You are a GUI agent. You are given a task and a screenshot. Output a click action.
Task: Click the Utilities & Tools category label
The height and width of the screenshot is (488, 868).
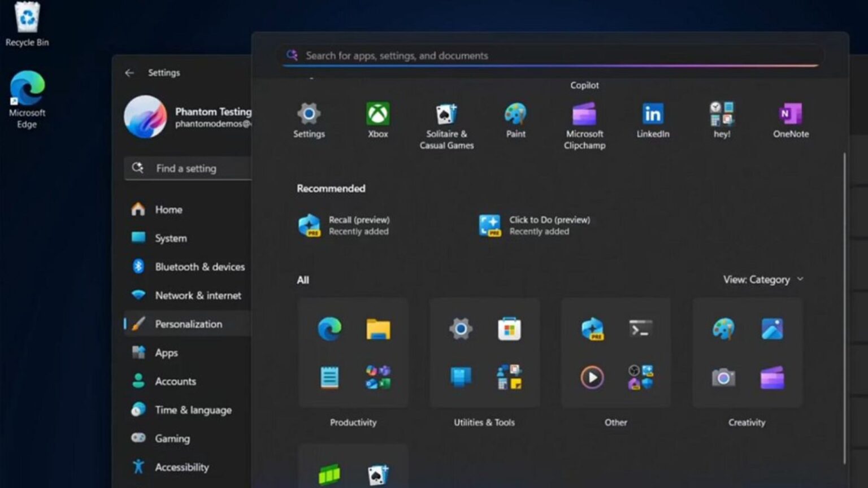484,422
